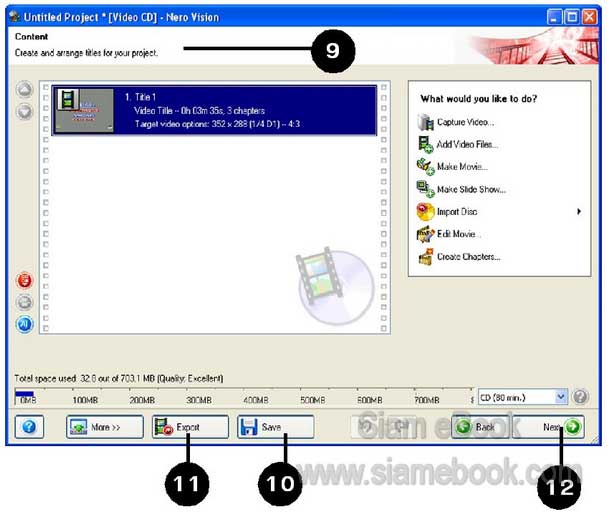Screen dimensions: 607x520
Task: Click the Make Slide Show icon
Action: coord(425,189)
